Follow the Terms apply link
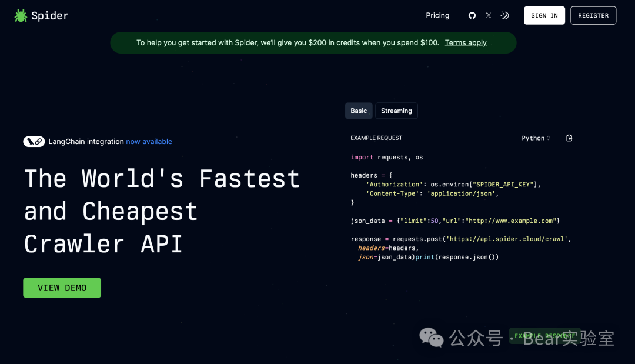635x364 pixels. coord(465,43)
